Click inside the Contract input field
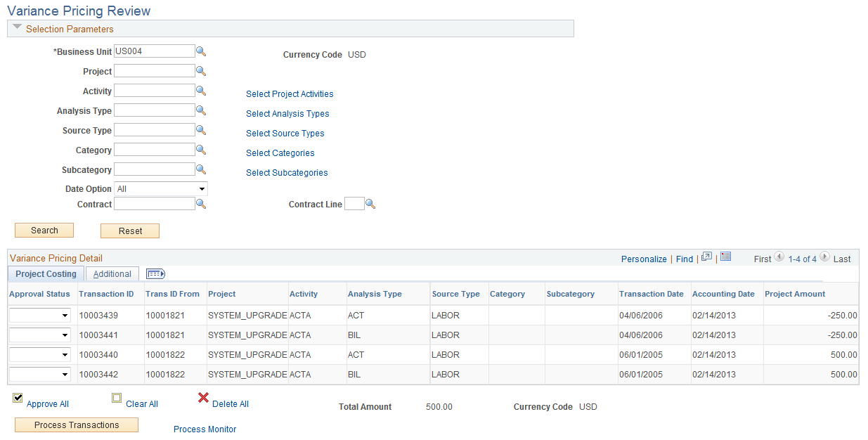Screen dimensions: 868x440 [154, 203]
